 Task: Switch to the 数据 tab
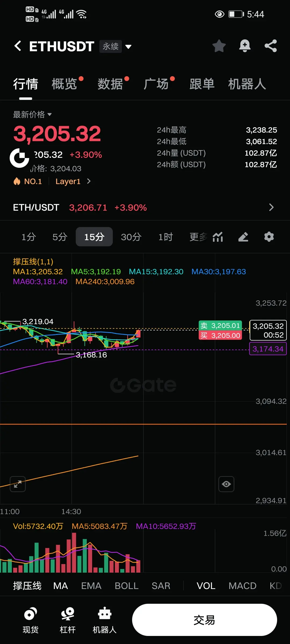click(110, 84)
